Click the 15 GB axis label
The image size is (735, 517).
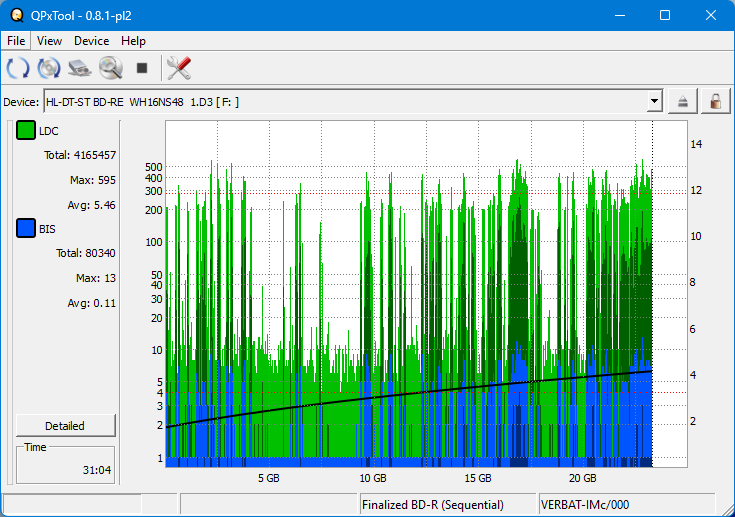click(478, 478)
